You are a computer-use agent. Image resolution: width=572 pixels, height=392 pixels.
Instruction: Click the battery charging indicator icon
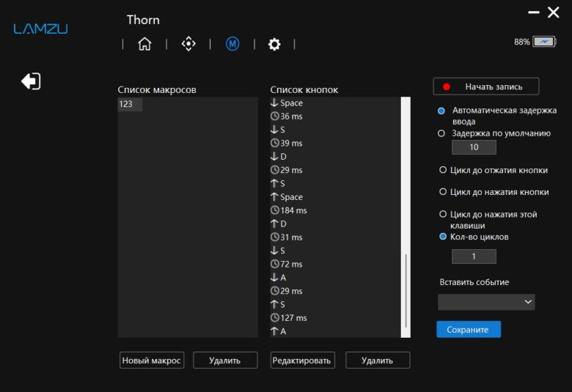click(544, 42)
